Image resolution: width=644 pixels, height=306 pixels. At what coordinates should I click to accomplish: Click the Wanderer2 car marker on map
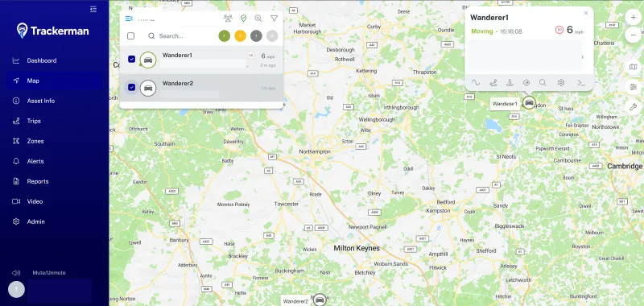[320, 300]
